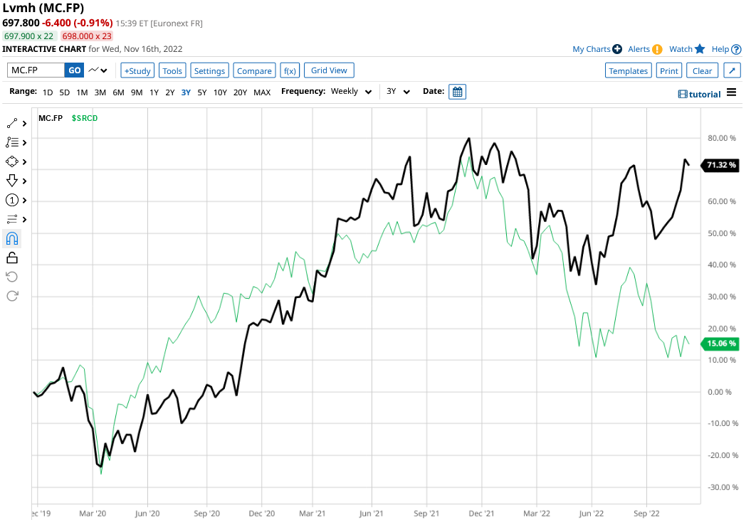
Task: Expand the trend line tool options
Action: pyautogui.click(x=24, y=124)
